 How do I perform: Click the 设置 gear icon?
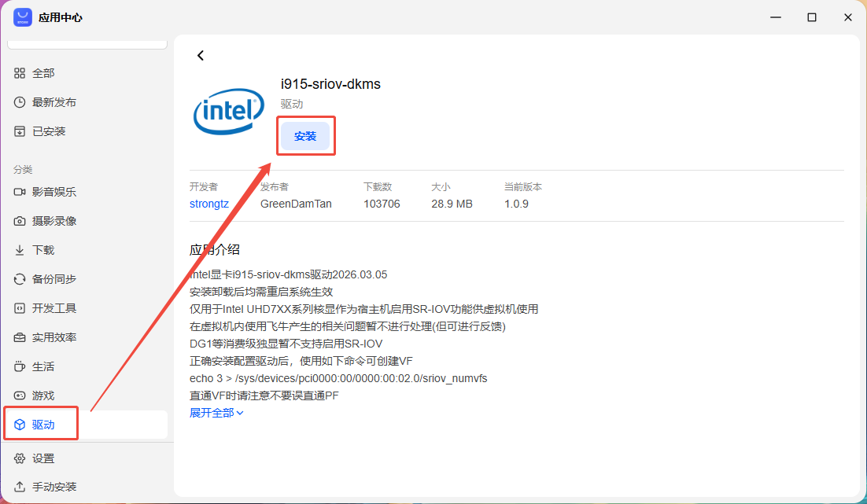[x=20, y=458]
